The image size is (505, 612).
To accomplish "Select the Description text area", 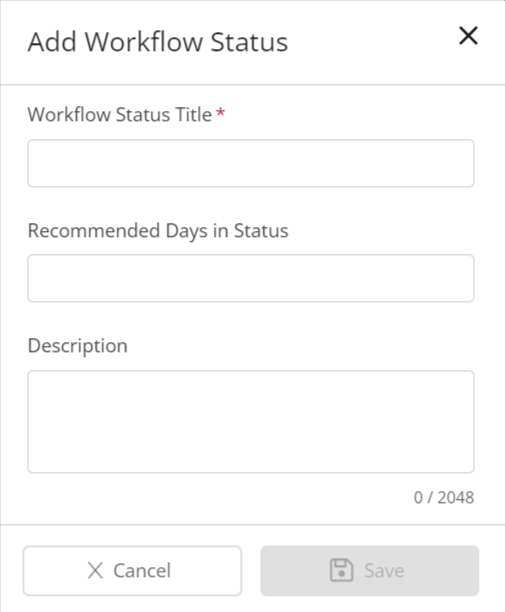I will (251, 422).
